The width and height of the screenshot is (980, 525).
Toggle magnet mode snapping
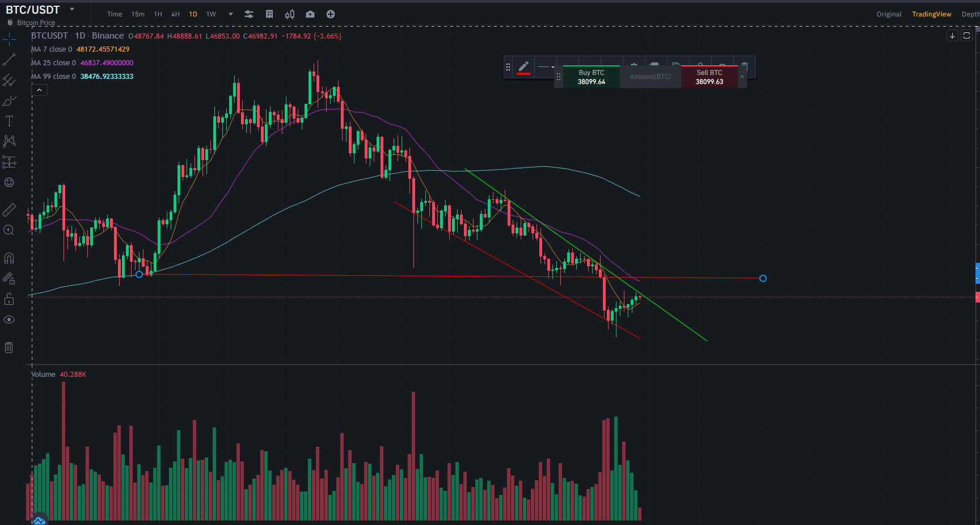(9, 258)
